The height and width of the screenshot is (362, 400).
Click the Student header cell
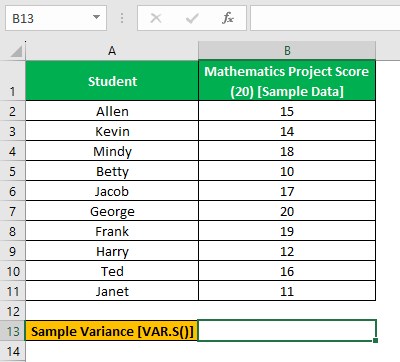[112, 81]
